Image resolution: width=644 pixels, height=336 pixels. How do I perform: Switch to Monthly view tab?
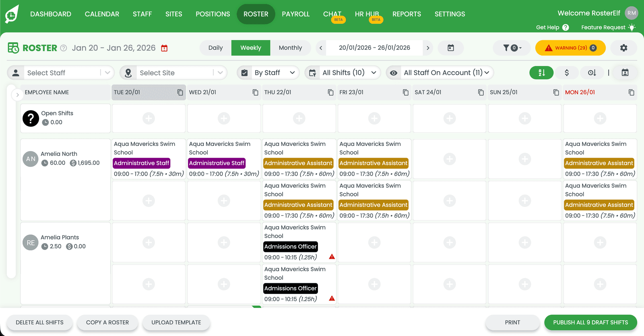pyautogui.click(x=290, y=48)
